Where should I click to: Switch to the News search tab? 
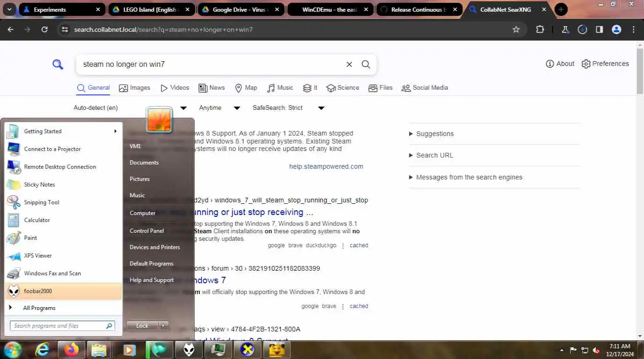212,88
